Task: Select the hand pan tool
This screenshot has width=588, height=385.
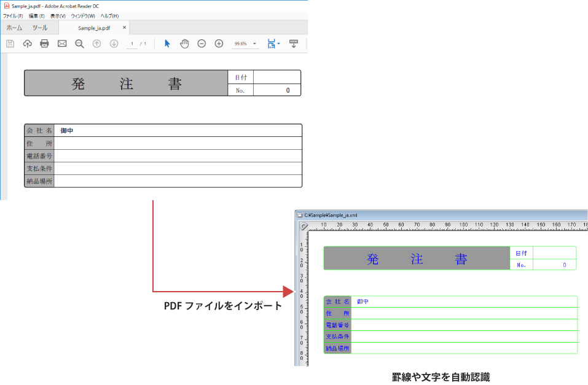Action: click(x=184, y=44)
